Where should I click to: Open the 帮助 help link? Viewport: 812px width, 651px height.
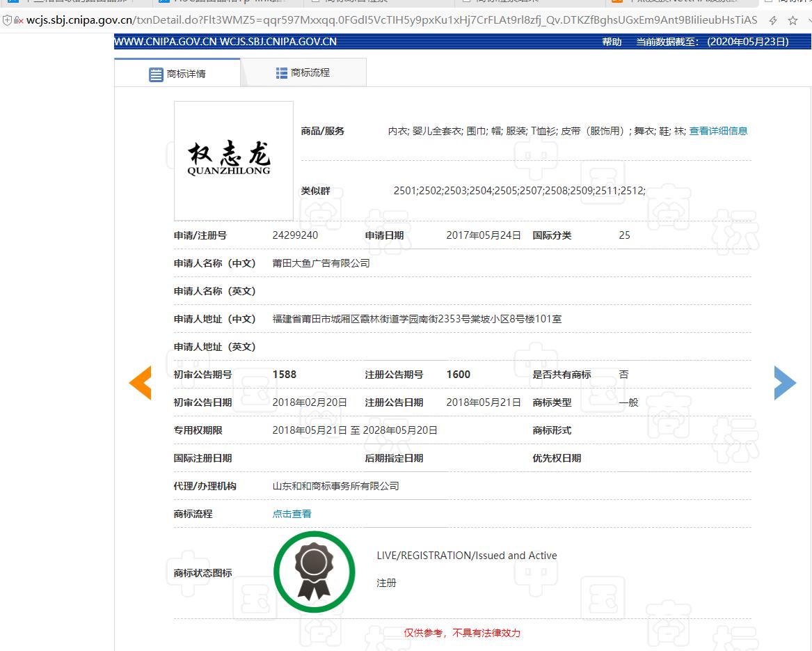pos(611,42)
